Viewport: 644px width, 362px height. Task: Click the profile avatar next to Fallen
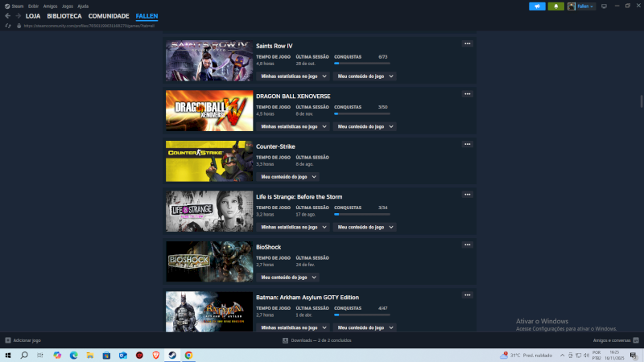tap(572, 6)
